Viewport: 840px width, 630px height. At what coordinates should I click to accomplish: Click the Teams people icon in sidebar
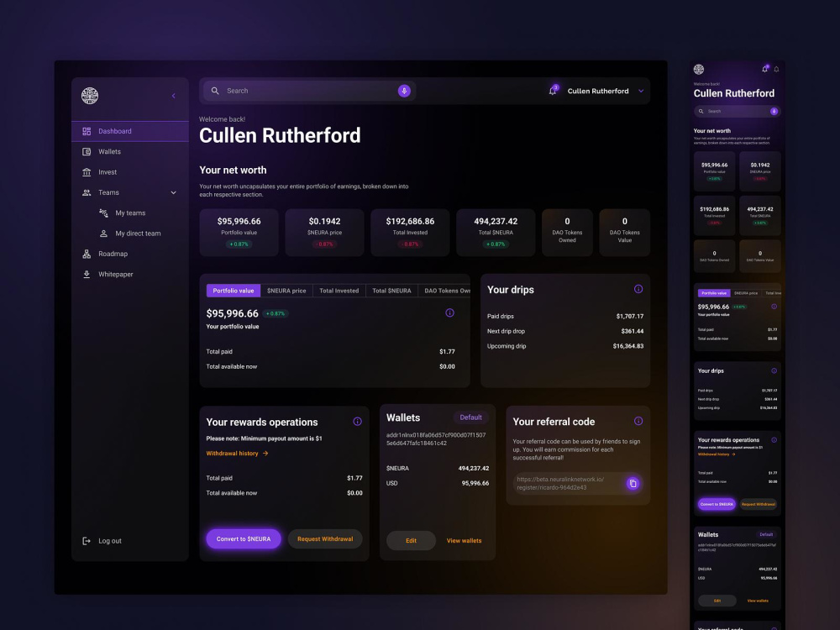(x=87, y=192)
